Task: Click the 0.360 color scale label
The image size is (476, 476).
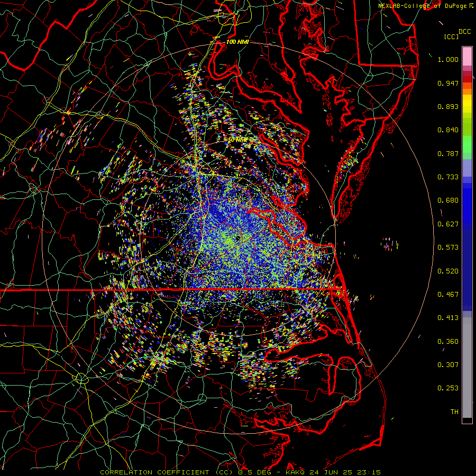Action: pyautogui.click(x=448, y=342)
